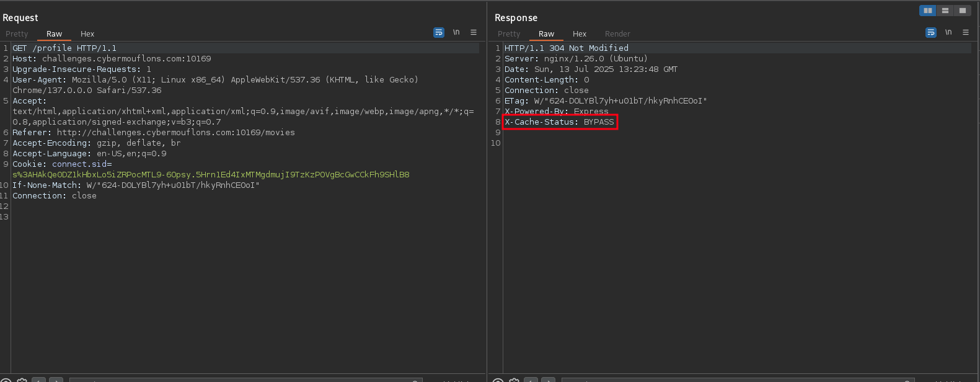Show non-printable characters in the Request panel
Image resolution: width=980 pixels, height=382 pixels.
pyautogui.click(x=456, y=33)
